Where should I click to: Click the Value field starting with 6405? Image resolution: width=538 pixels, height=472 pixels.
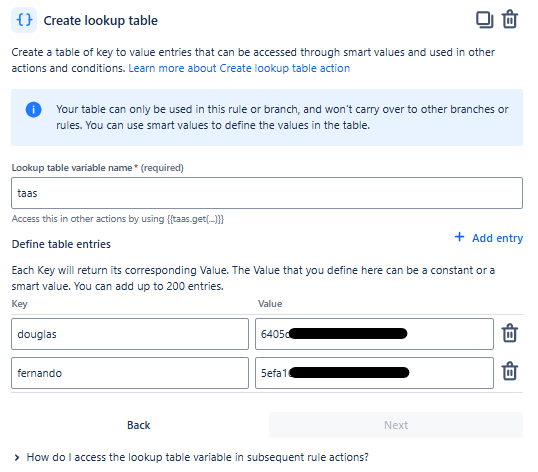pyautogui.click(x=374, y=334)
